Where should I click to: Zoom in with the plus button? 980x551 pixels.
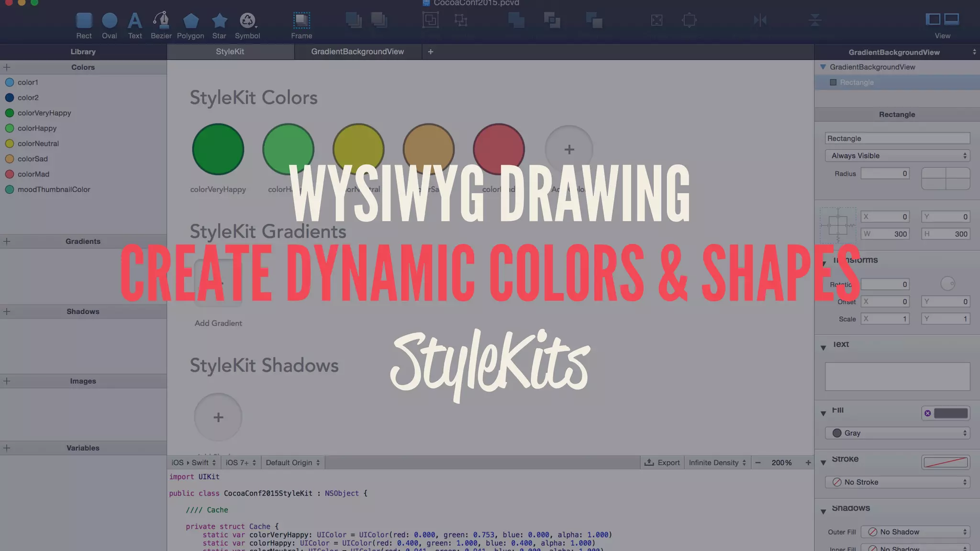coord(808,463)
